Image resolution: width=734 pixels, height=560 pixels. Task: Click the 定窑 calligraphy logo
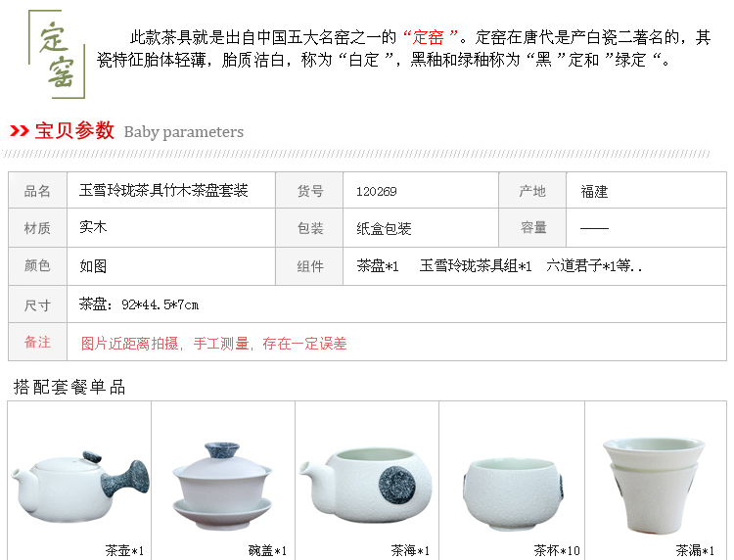click(57, 54)
